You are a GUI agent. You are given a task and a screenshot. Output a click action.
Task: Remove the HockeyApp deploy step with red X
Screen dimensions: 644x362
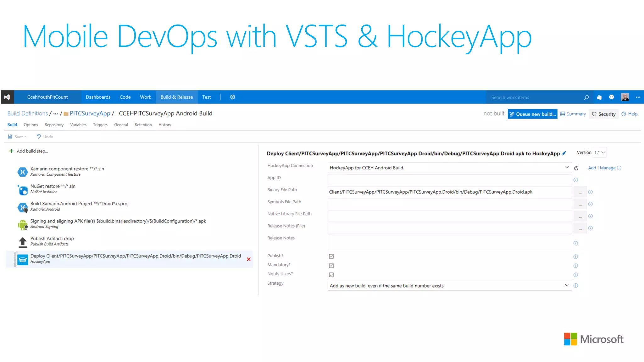pyautogui.click(x=249, y=259)
